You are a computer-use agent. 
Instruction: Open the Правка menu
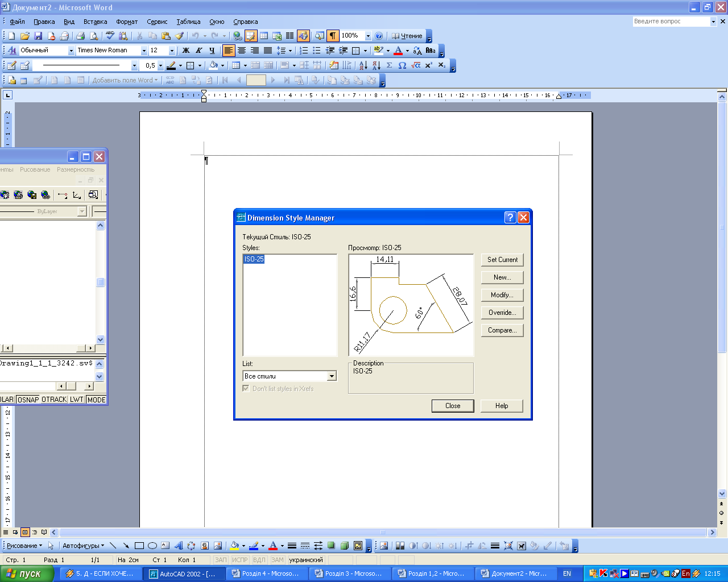pos(44,22)
